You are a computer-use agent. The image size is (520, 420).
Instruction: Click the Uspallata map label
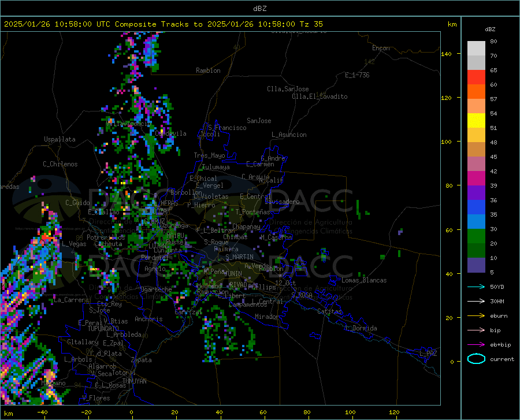coord(60,139)
